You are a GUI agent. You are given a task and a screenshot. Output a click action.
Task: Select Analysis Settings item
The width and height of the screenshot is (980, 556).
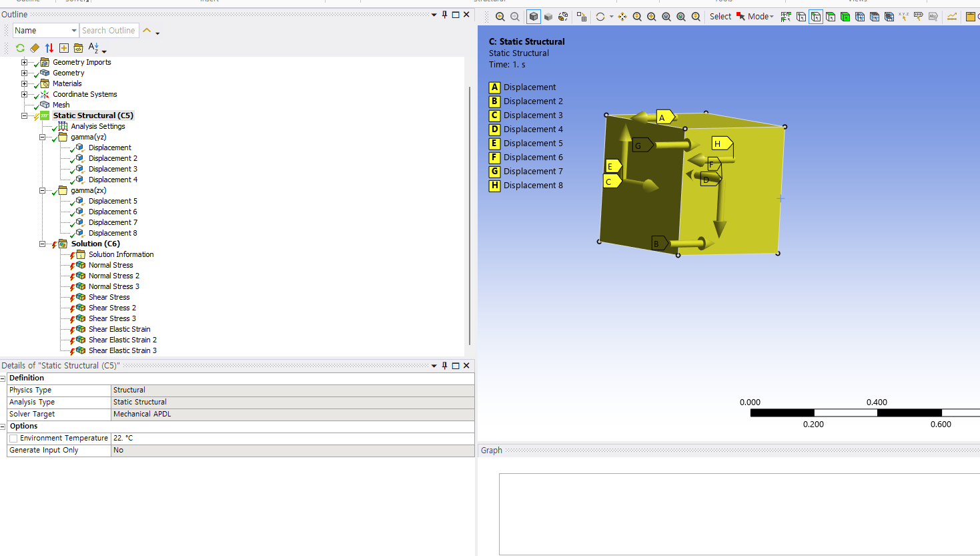click(x=98, y=126)
